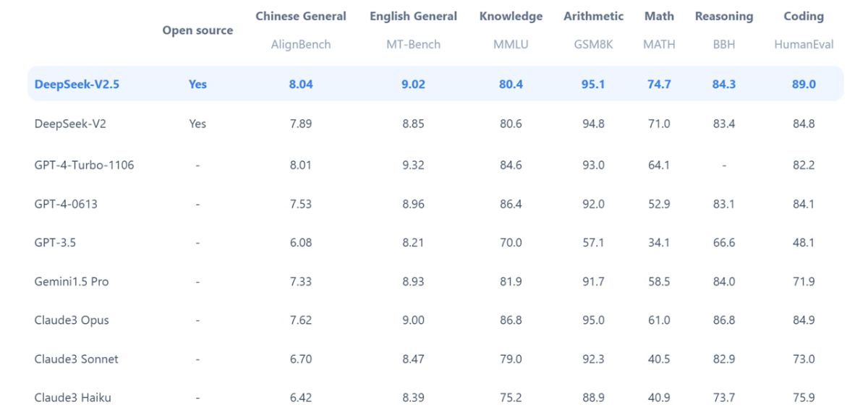Click the HumanEval benchmark label
This screenshot has width=868, height=420.
pos(804,44)
